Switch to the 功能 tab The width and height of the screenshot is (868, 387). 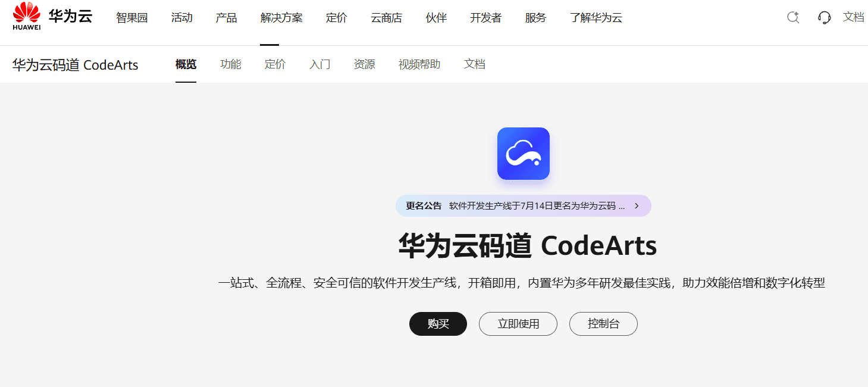231,64
